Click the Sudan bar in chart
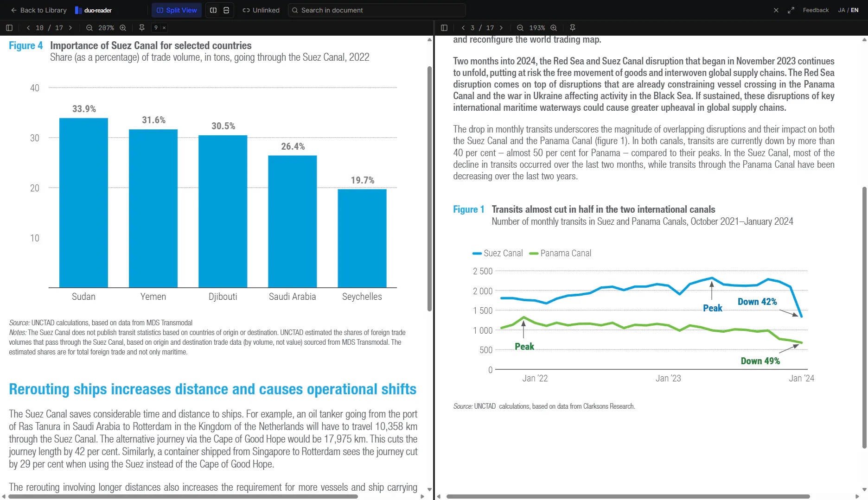 click(83, 203)
